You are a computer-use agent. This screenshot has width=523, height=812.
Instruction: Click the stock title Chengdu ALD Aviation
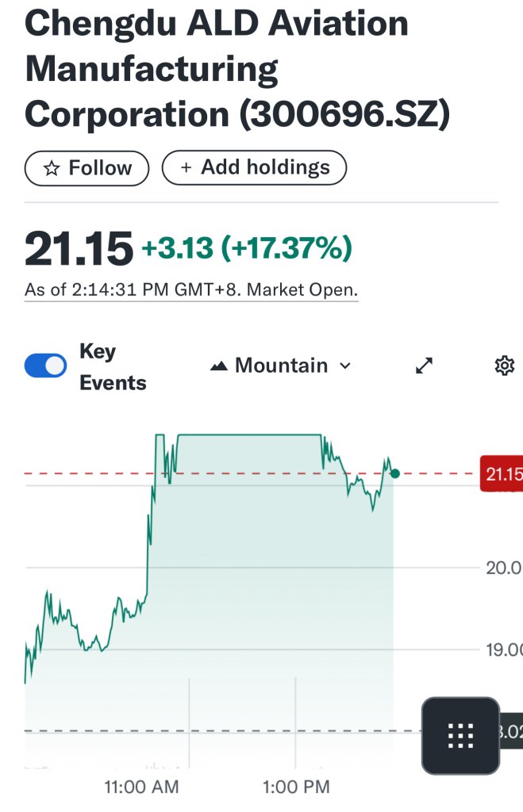pyautogui.click(x=217, y=24)
